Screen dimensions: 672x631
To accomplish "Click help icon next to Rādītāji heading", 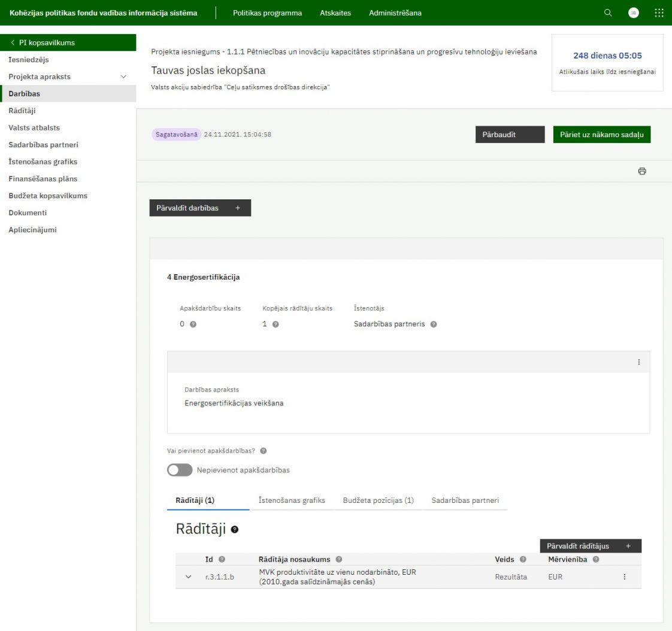I will [x=235, y=530].
